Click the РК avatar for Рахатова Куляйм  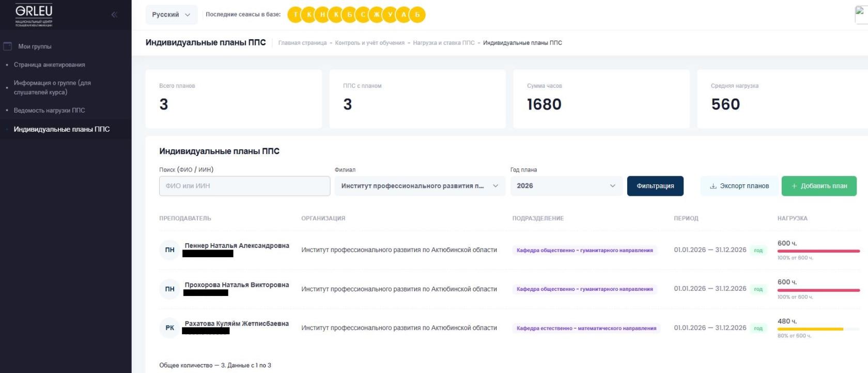click(x=169, y=328)
